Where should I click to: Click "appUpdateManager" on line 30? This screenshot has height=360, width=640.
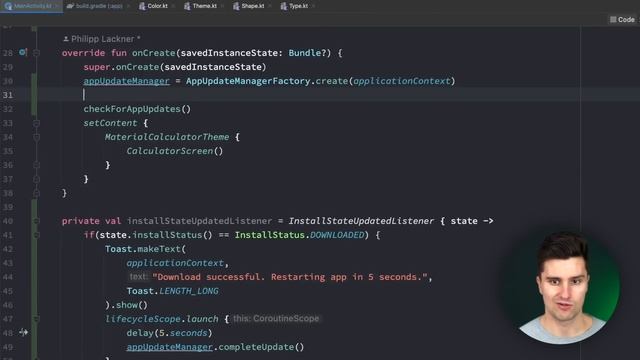[127, 81]
